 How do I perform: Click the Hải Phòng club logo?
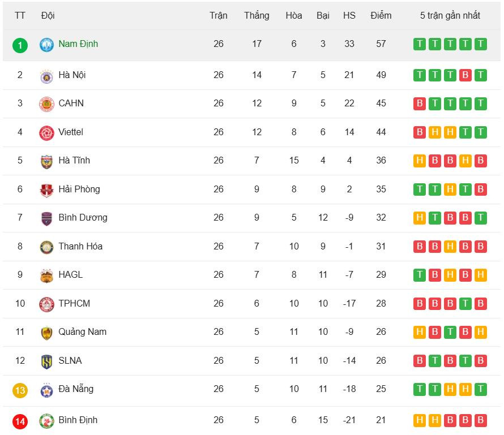pos(46,190)
